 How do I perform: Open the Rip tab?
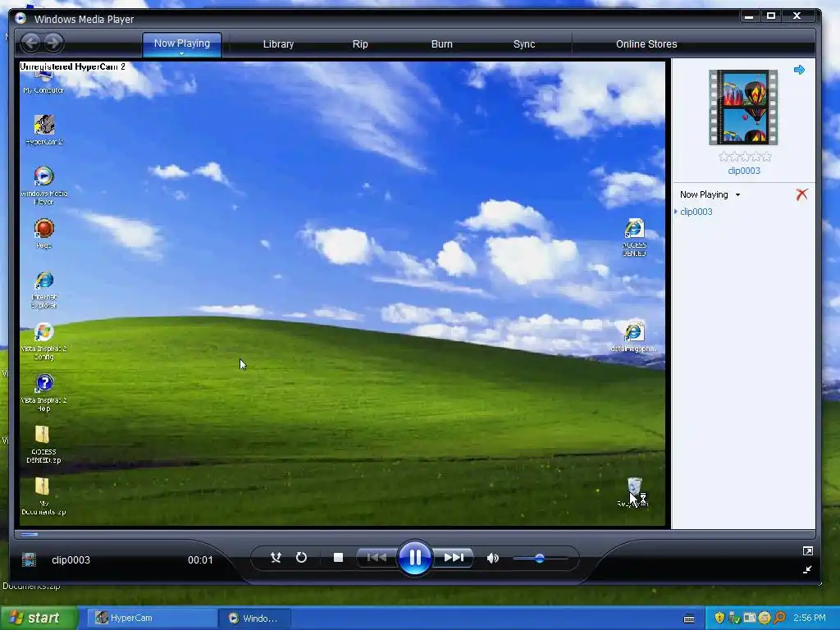coord(360,44)
